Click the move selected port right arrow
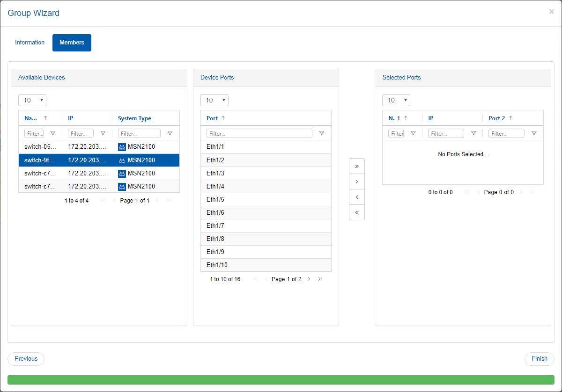 pos(356,181)
